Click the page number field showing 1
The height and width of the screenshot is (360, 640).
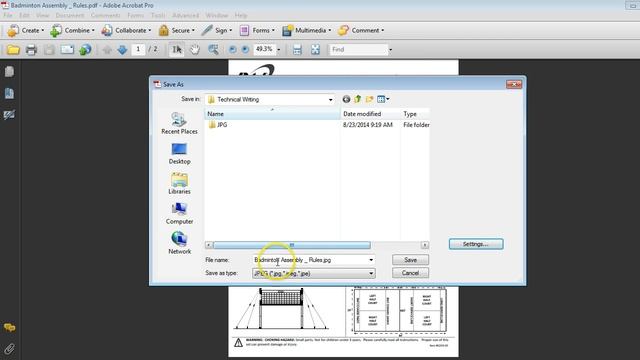click(138, 49)
